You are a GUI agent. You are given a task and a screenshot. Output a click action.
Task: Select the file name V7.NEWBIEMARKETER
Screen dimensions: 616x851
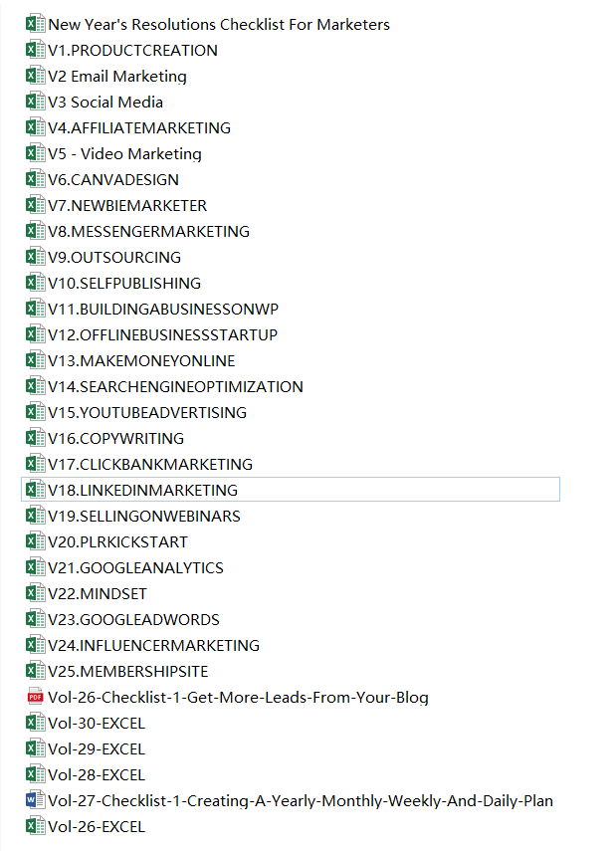[x=127, y=206]
